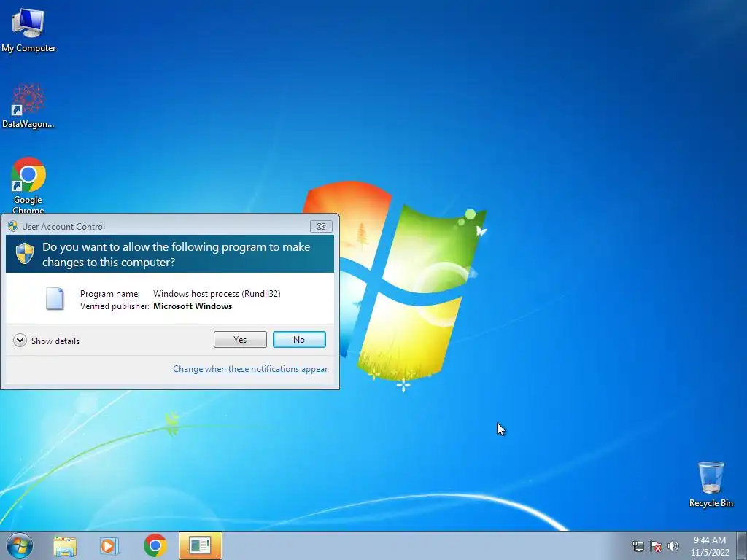This screenshot has width=747, height=560.
Task: Click the Windows host process (Rundll32) text
Action: coord(217,294)
